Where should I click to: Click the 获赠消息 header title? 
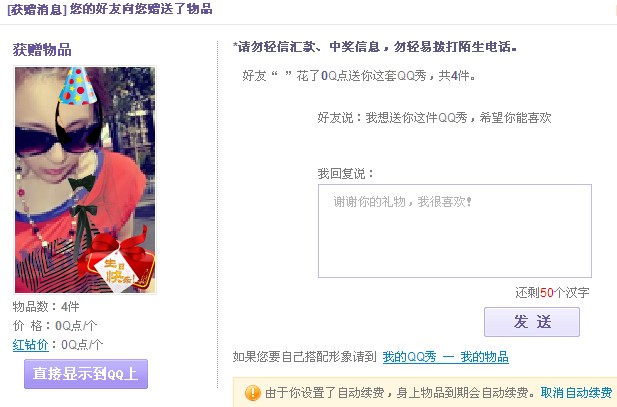pyautogui.click(x=110, y=9)
